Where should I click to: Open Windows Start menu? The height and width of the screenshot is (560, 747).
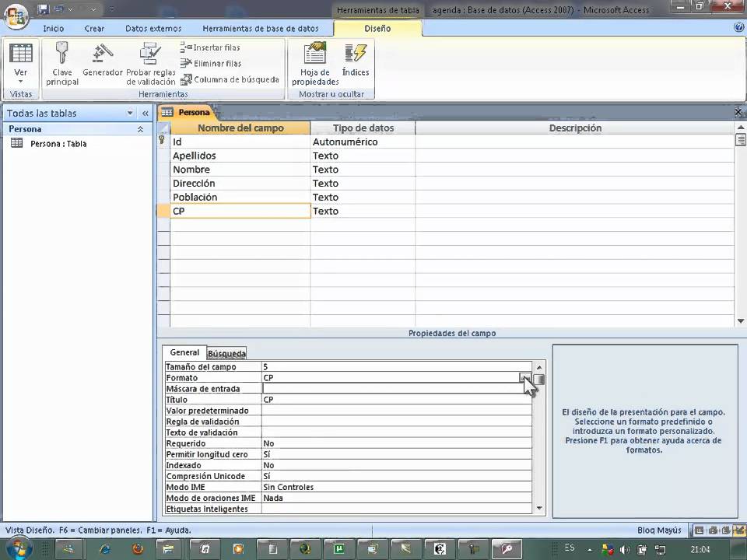[x=18, y=549]
